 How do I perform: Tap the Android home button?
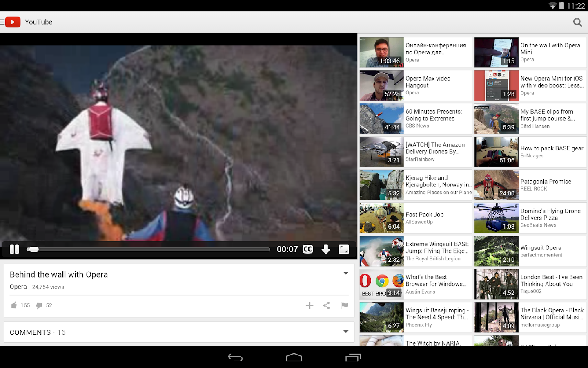point(294,358)
